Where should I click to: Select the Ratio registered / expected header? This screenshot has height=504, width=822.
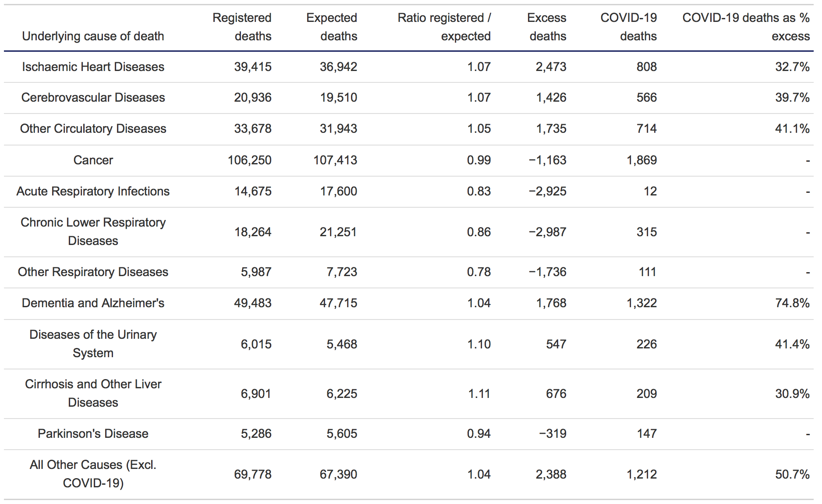(x=444, y=27)
